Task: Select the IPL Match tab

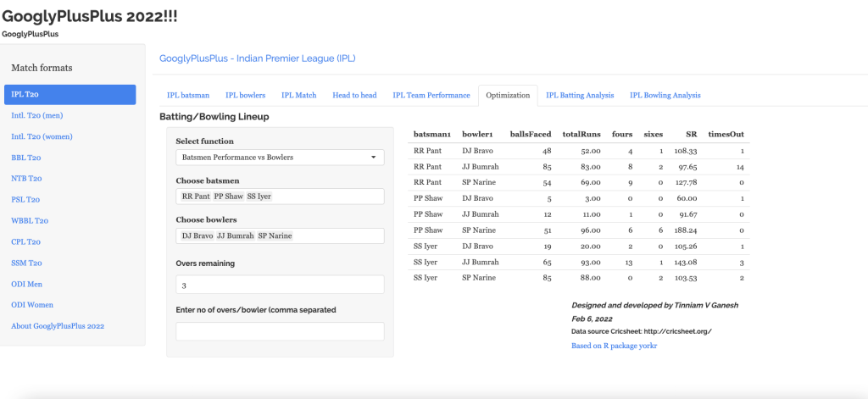Action: click(298, 96)
